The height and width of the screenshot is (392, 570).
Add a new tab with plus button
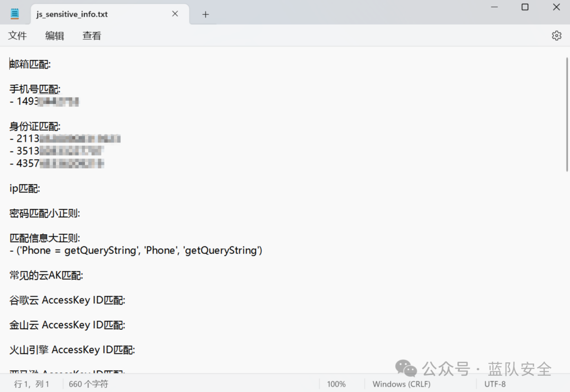205,14
